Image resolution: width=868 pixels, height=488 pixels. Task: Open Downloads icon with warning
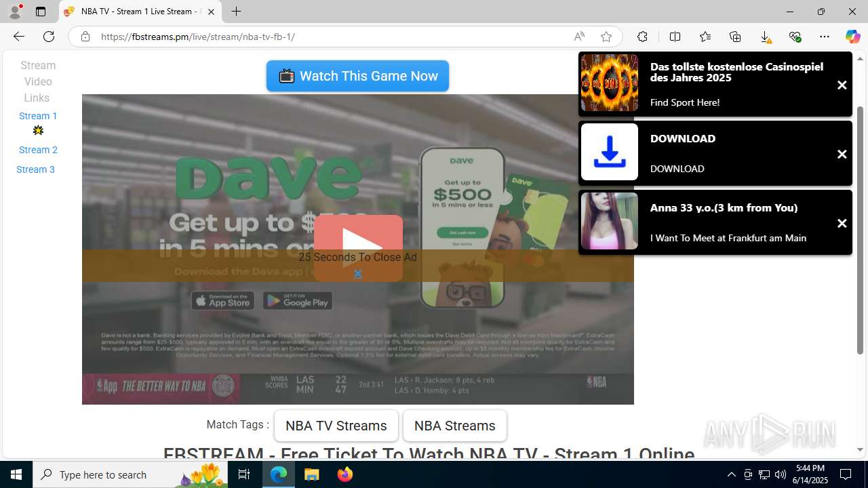pos(765,37)
